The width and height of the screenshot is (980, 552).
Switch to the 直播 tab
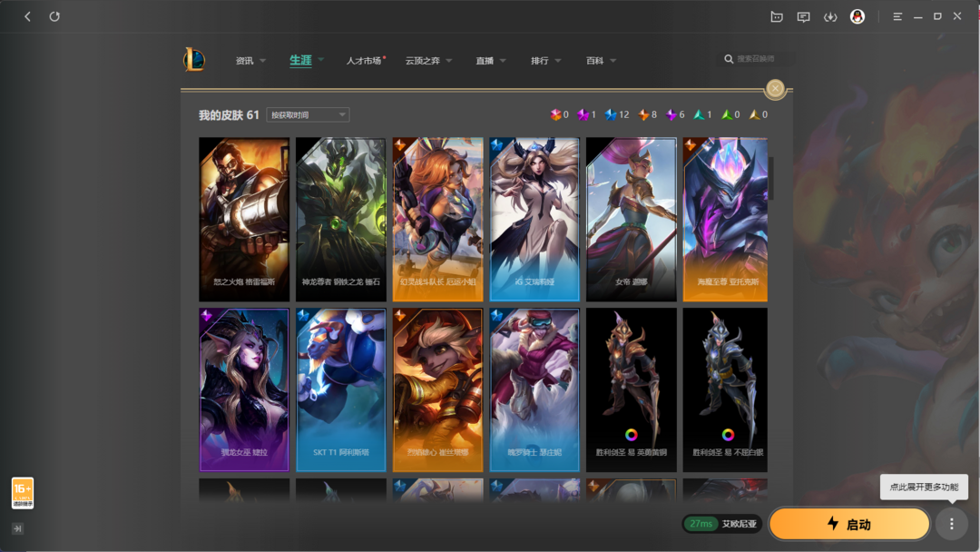(x=485, y=61)
